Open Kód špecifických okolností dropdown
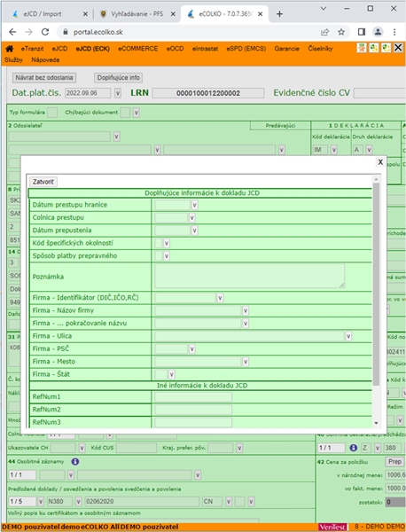Image resolution: width=406 pixels, height=532 pixels. coord(166,243)
